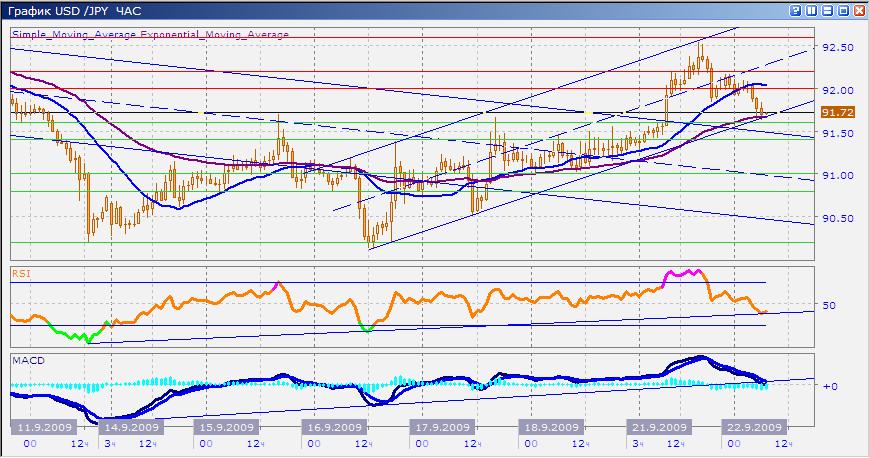The height and width of the screenshot is (458, 869).
Task: Click the vertical split window icon
Action: [810, 10]
